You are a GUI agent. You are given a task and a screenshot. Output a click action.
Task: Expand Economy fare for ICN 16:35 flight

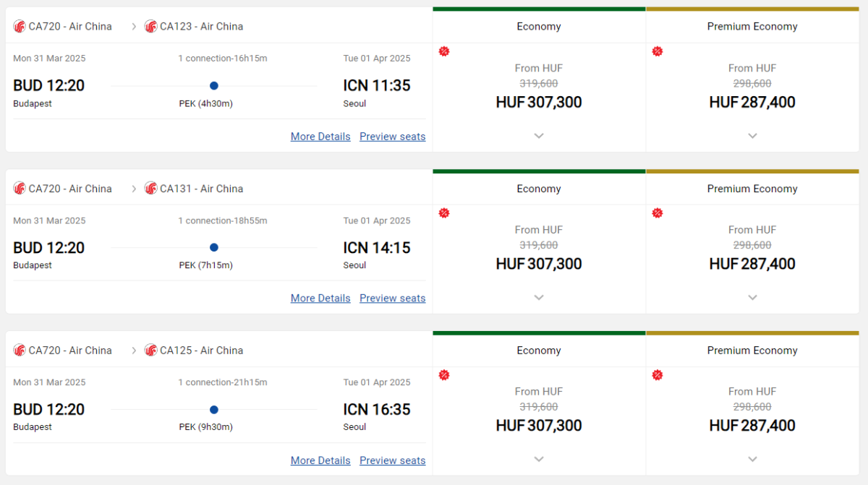(539, 459)
